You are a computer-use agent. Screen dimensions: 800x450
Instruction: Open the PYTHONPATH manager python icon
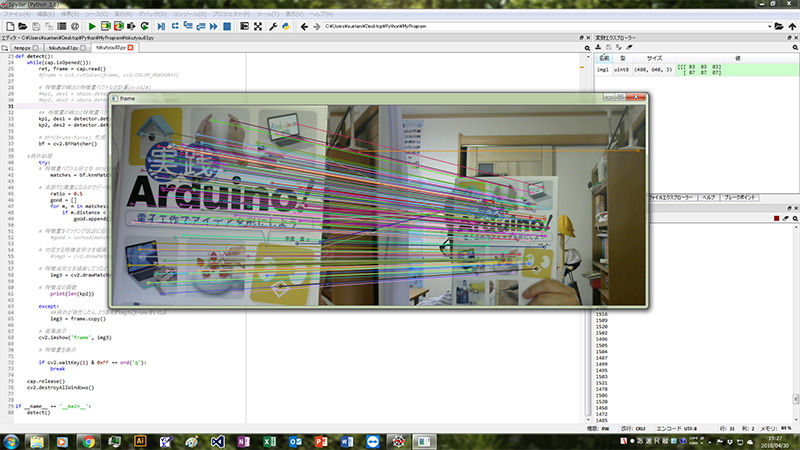pos(286,26)
